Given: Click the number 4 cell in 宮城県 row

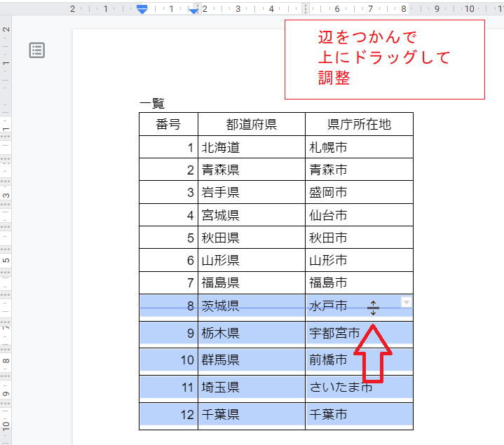Looking at the screenshot, I should [168, 215].
